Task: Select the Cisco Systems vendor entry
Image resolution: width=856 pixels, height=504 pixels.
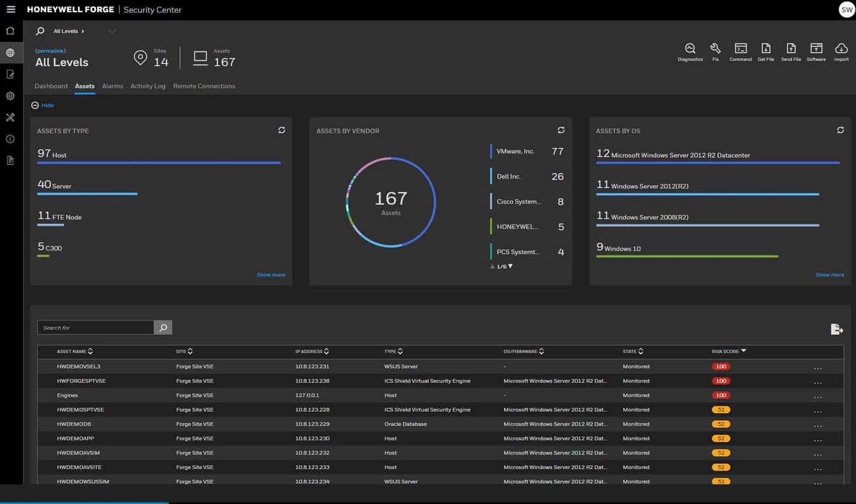Action: (527, 201)
